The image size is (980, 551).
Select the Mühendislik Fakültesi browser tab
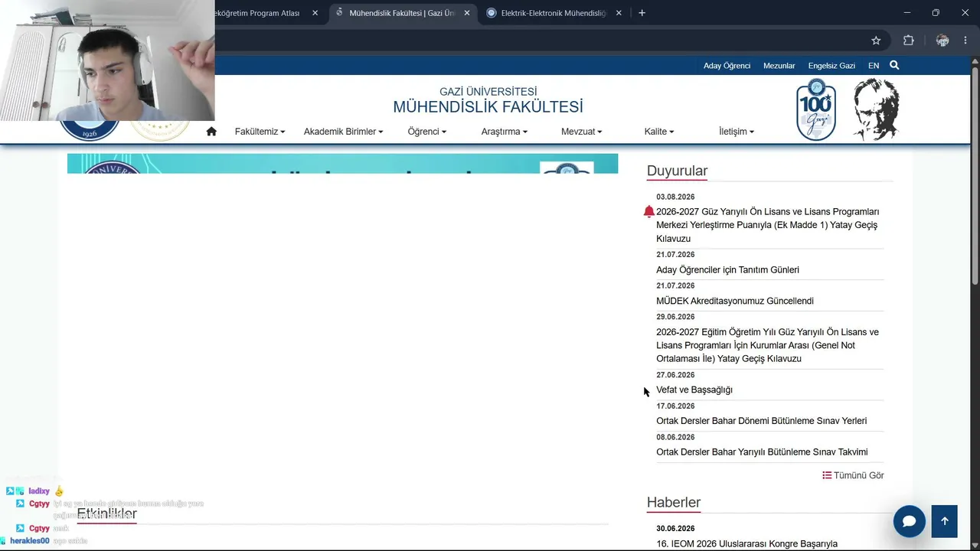[x=403, y=13]
